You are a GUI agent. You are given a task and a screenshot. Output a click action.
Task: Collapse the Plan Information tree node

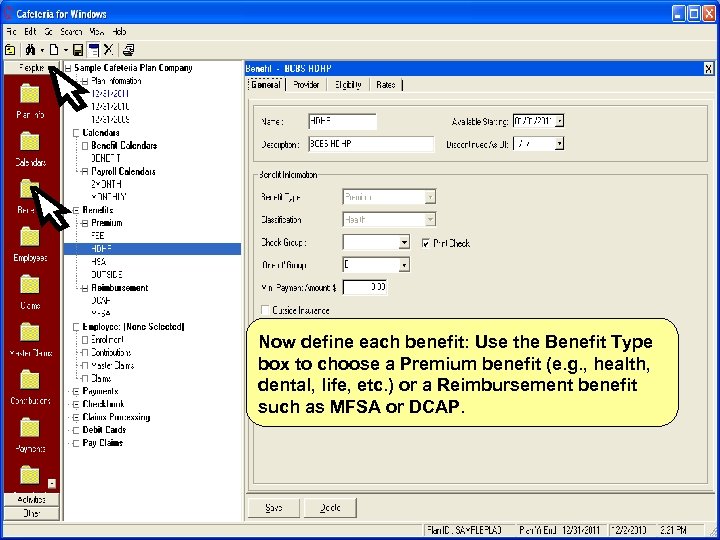tap(85, 81)
